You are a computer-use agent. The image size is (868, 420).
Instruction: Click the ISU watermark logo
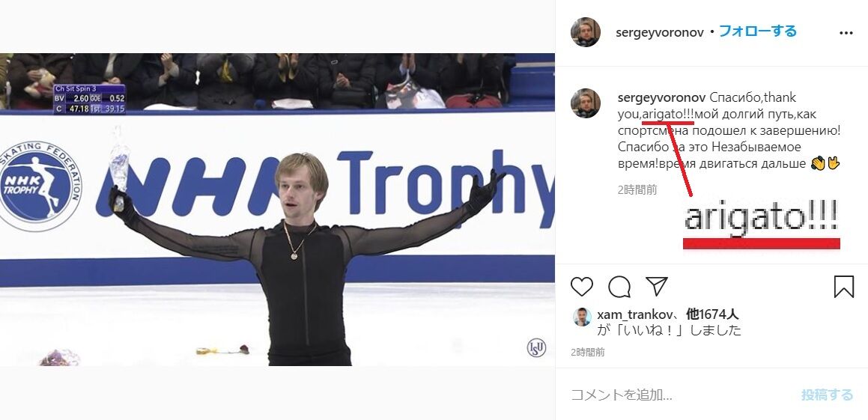pyautogui.click(x=536, y=347)
